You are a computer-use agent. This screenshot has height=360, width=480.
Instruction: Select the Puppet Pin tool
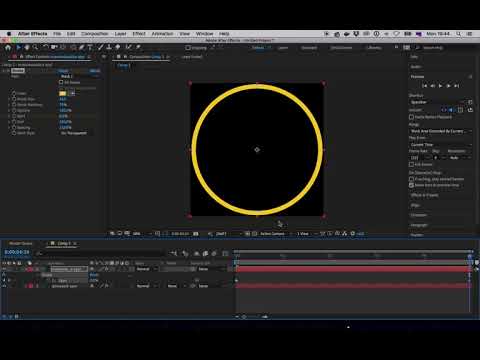tap(138, 48)
